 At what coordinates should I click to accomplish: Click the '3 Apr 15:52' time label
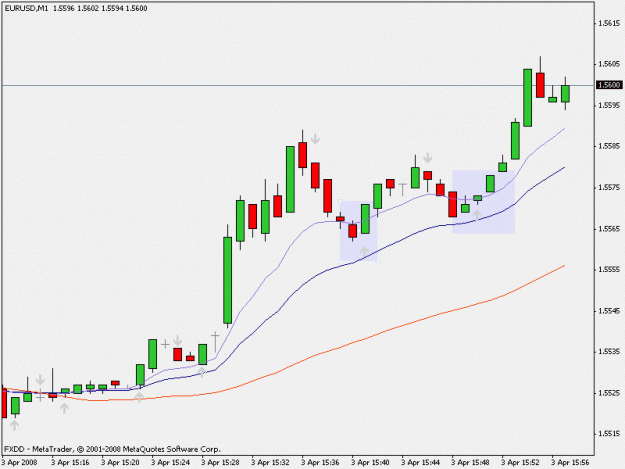520,463
